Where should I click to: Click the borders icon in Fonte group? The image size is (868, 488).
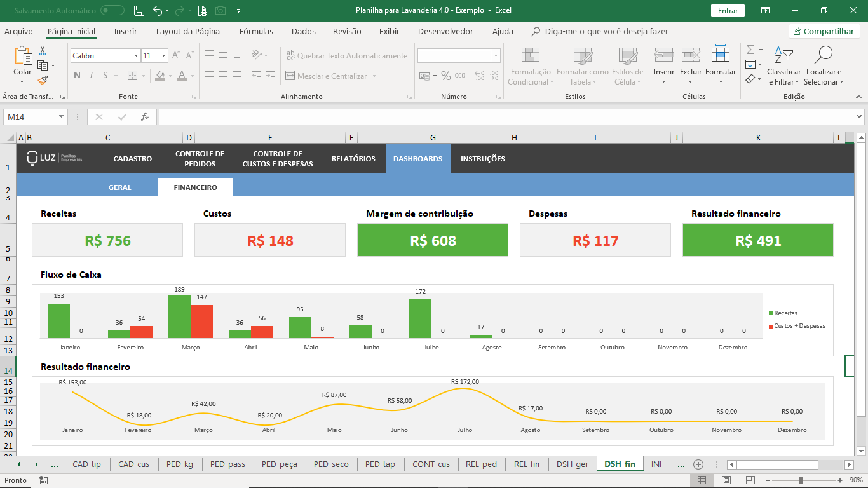pos(132,76)
